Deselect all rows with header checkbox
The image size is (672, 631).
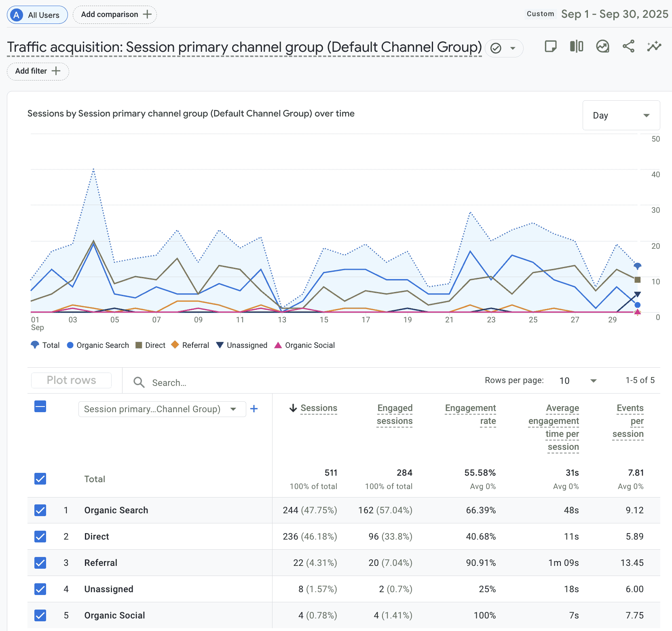(x=40, y=407)
